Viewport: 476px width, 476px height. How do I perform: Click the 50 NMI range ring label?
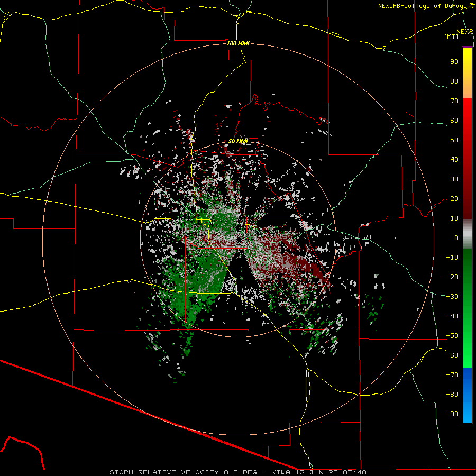point(238,141)
